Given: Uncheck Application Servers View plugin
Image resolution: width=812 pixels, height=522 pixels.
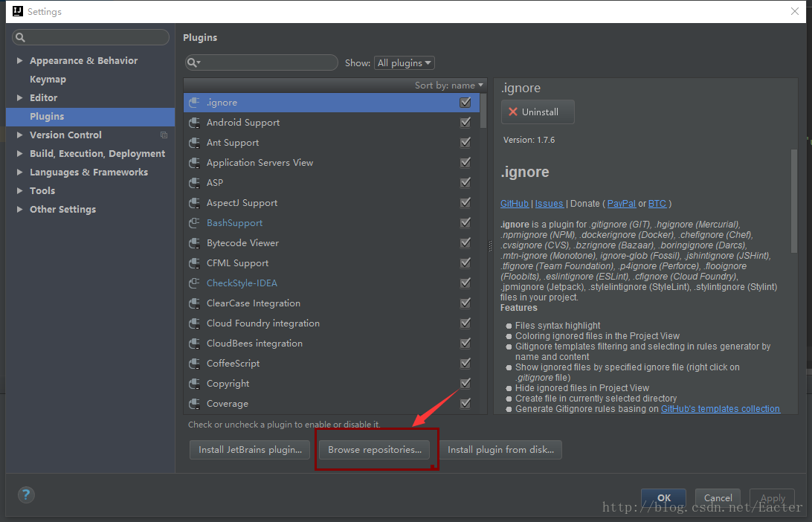Looking at the screenshot, I should (x=465, y=163).
